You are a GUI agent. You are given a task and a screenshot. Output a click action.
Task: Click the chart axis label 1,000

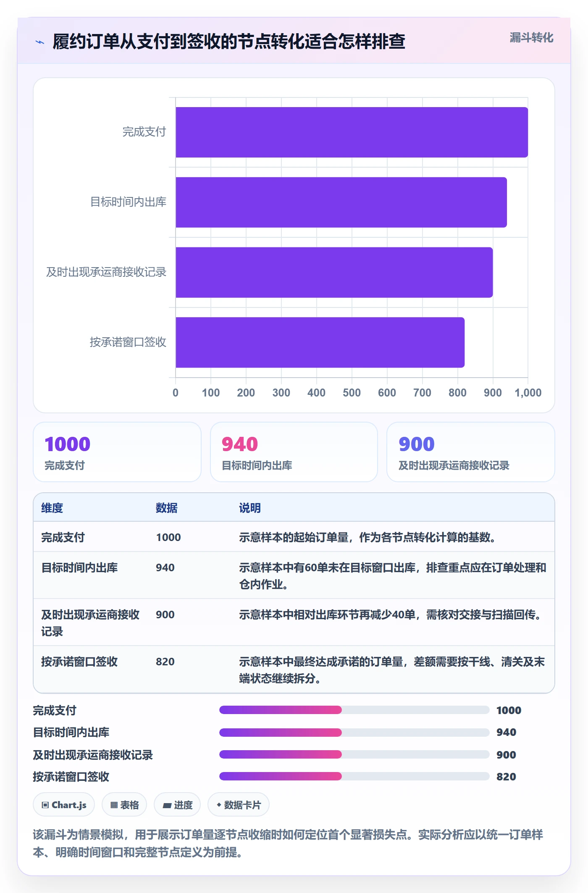[528, 393]
